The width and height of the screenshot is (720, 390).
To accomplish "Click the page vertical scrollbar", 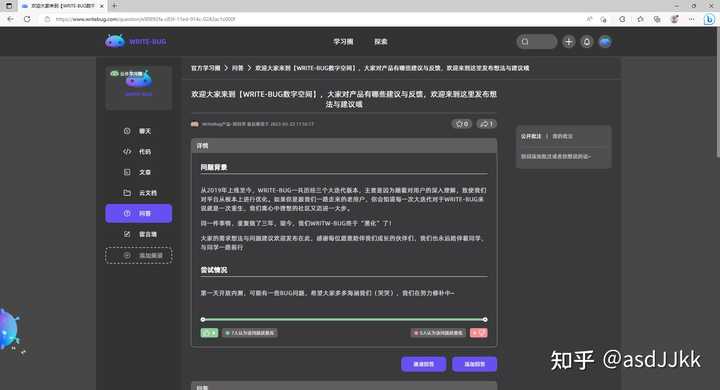I will [717, 92].
